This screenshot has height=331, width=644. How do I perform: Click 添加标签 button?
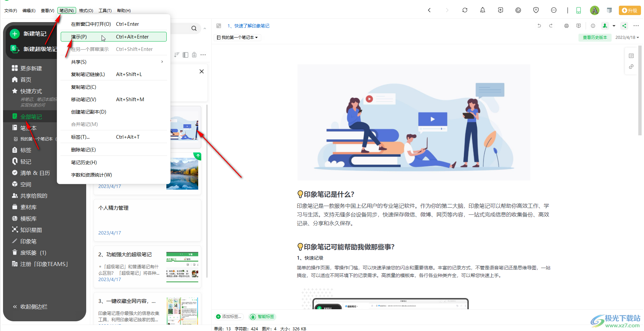228,317
